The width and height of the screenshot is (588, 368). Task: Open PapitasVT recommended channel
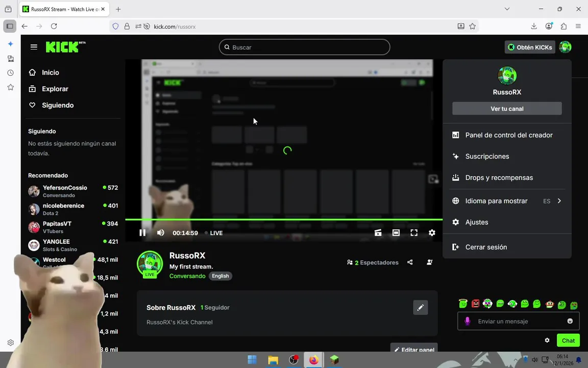coord(73,227)
